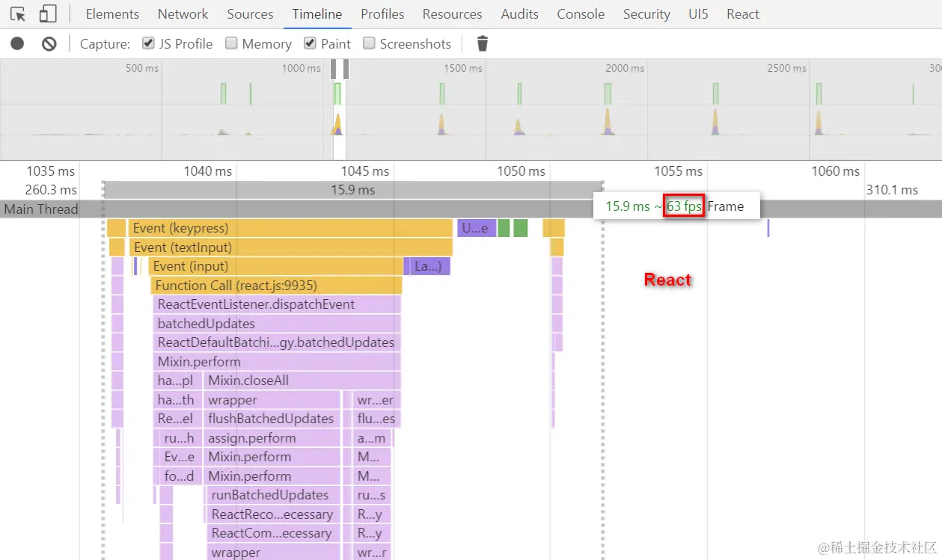Switch to the Profiles tab

point(382,14)
